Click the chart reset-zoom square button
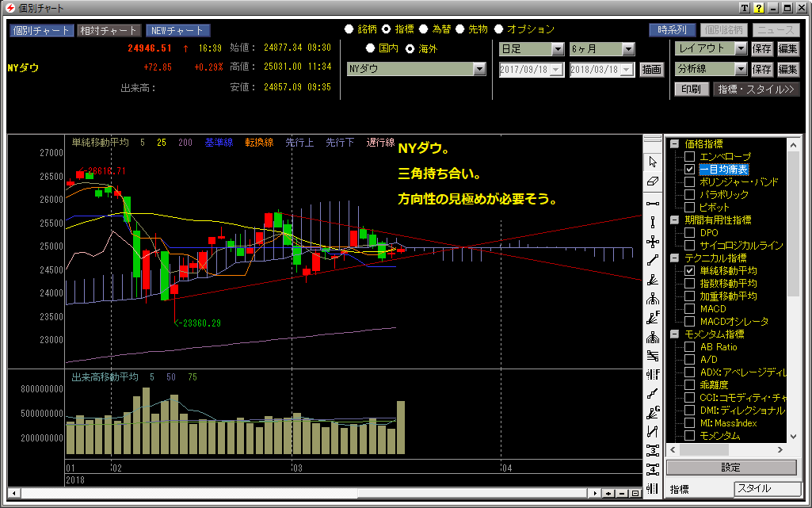 pos(635,494)
